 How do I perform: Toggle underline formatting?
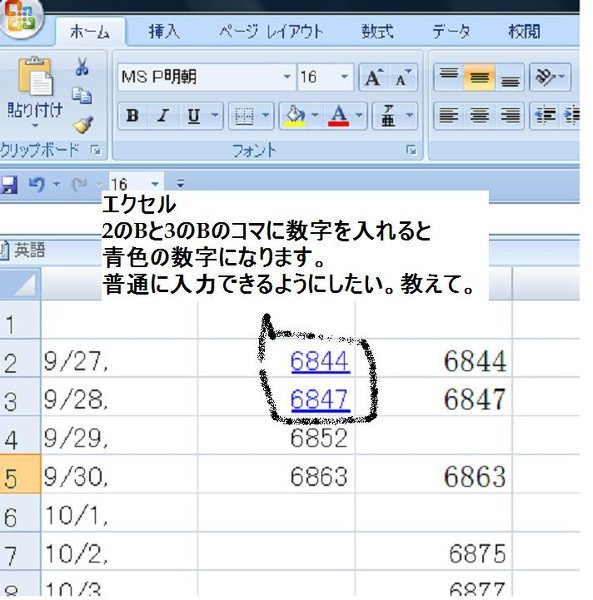click(x=194, y=116)
